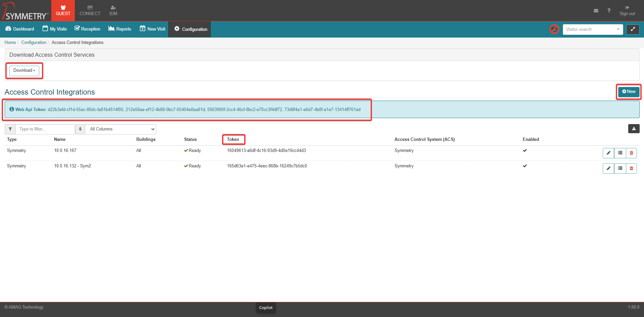644x317 pixels.
Task: Click the AMAG Technology footer text
Action: click(24, 307)
